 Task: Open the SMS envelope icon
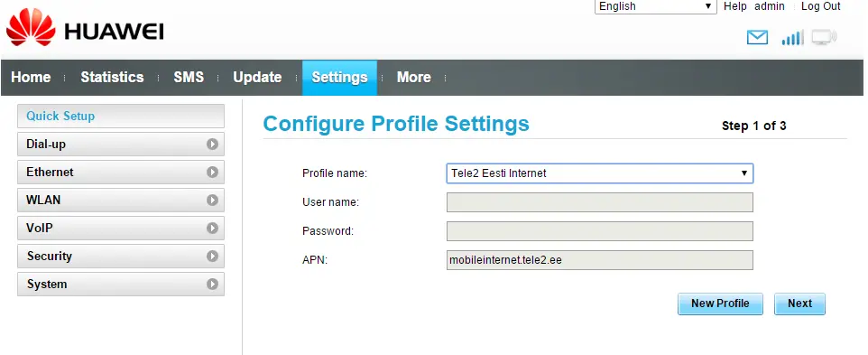(x=757, y=38)
